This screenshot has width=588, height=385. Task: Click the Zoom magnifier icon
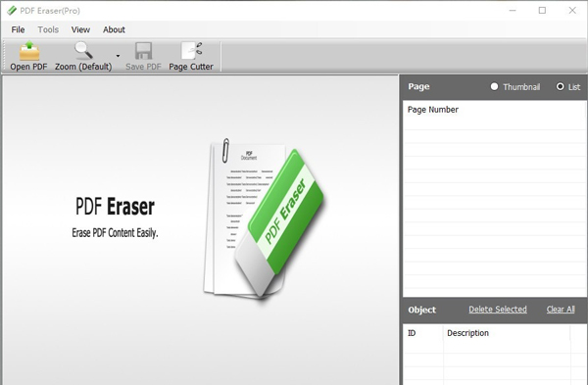point(83,51)
